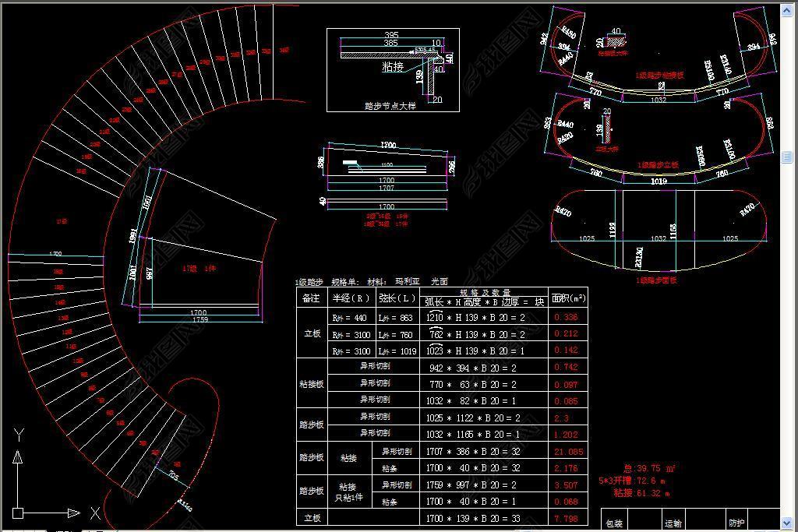Click the 面积(m²) table header cell
Image resolution: width=798 pixels, height=532 pixels.
click(568, 298)
